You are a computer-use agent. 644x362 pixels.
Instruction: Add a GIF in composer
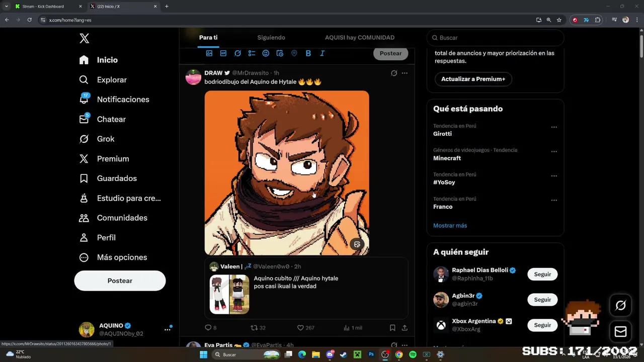coord(223,53)
